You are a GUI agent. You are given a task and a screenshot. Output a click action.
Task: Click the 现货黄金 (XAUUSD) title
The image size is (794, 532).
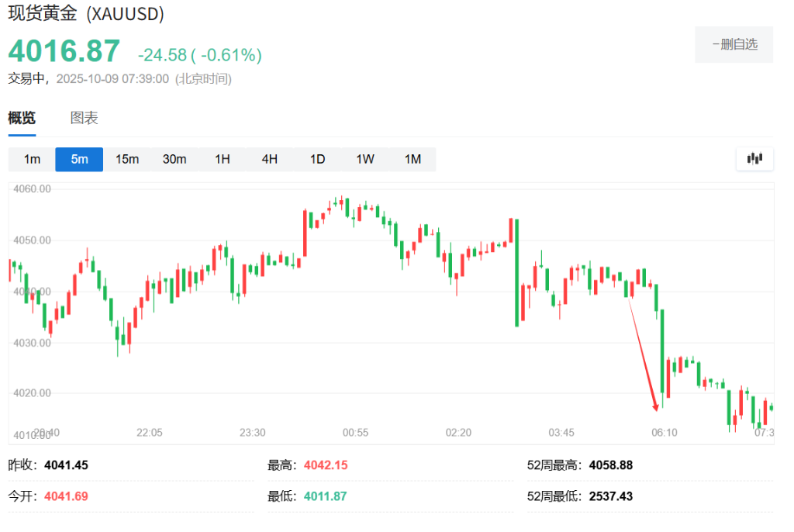click(x=86, y=14)
